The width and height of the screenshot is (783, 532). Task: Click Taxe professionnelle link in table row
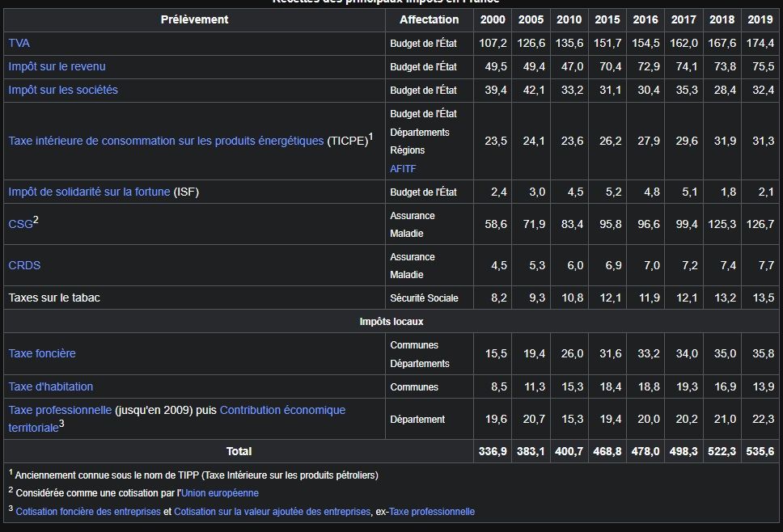60,410
